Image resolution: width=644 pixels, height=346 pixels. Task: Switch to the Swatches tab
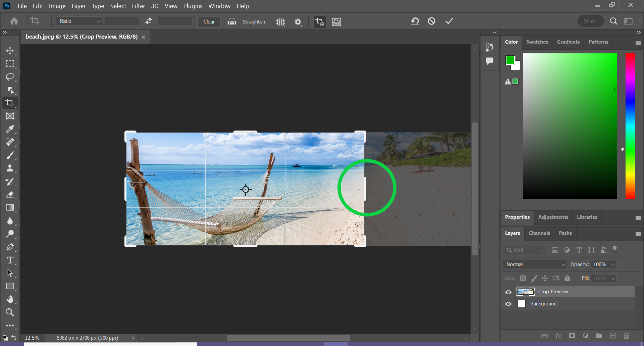point(537,42)
